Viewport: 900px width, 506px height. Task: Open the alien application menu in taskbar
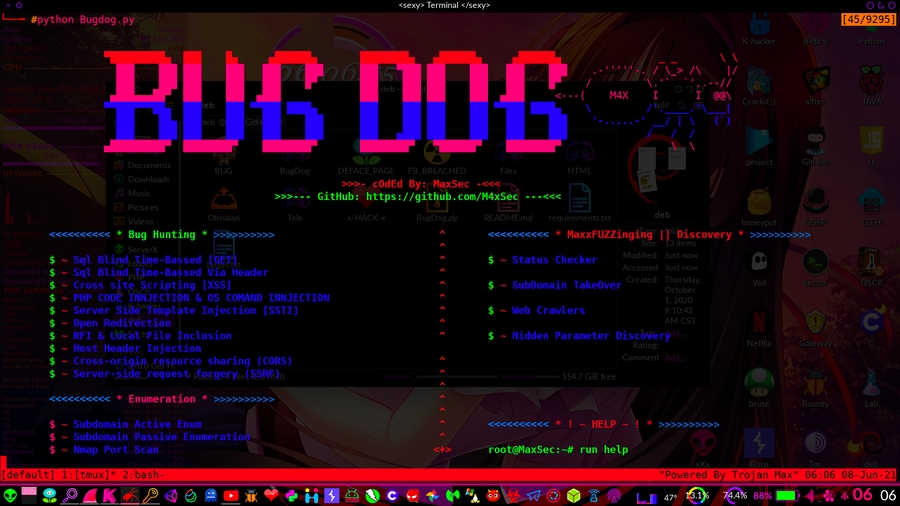(x=11, y=495)
